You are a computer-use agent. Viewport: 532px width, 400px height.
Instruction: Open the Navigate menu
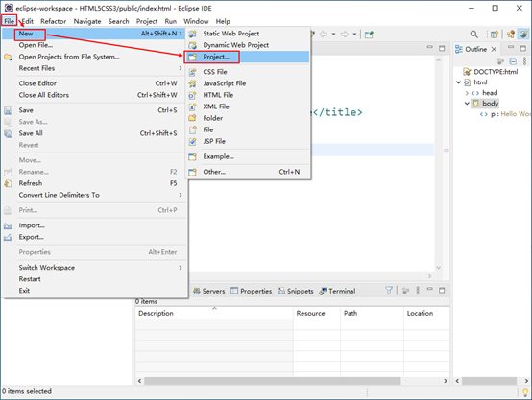(87, 21)
